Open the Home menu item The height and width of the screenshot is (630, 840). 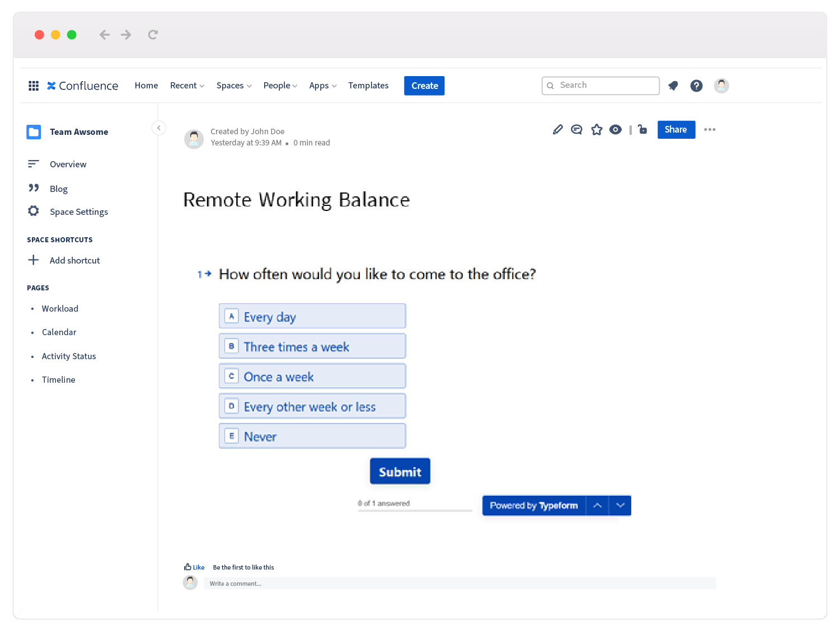point(146,86)
